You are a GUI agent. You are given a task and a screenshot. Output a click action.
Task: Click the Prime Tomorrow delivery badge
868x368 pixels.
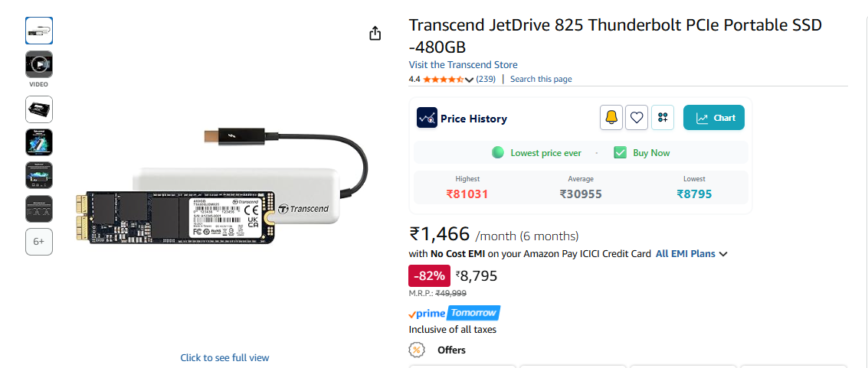tap(454, 313)
